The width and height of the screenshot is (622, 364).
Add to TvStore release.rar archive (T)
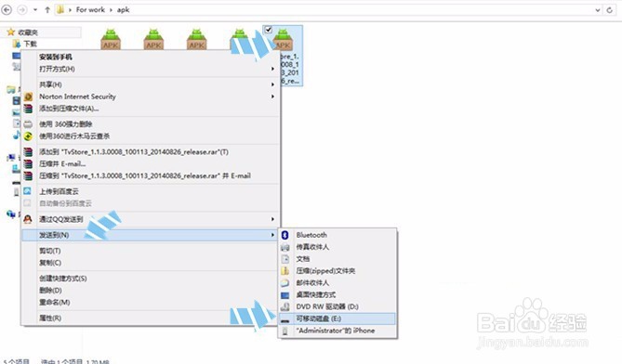click(151, 152)
